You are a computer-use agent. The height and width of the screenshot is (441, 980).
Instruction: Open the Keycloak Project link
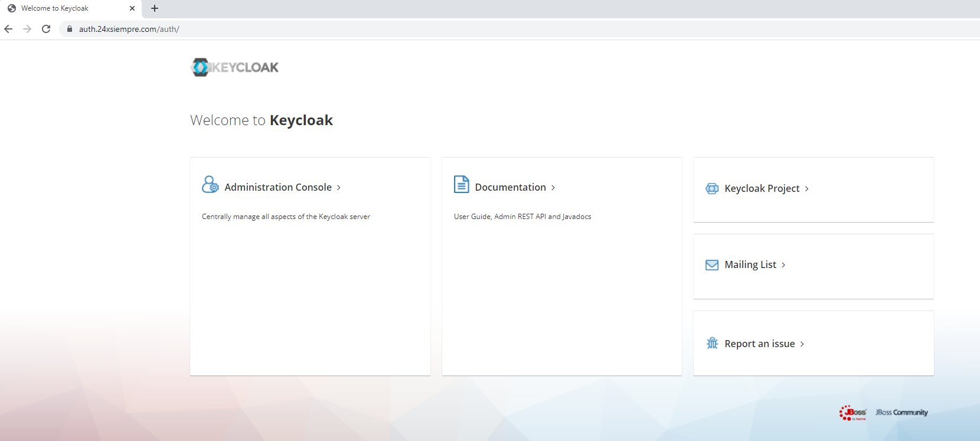[762, 188]
